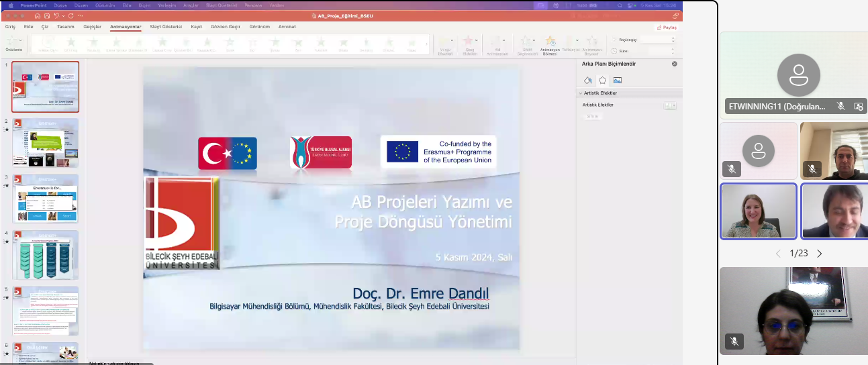868x365 pixels.
Task: Go to next participants page arrow
Action: 819,254
